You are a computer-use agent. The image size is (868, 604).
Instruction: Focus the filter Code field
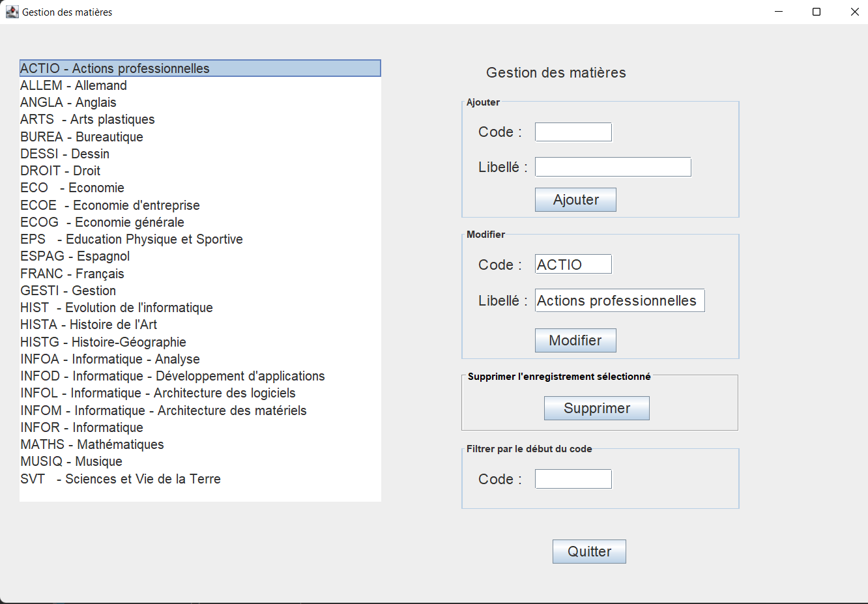tap(572, 478)
